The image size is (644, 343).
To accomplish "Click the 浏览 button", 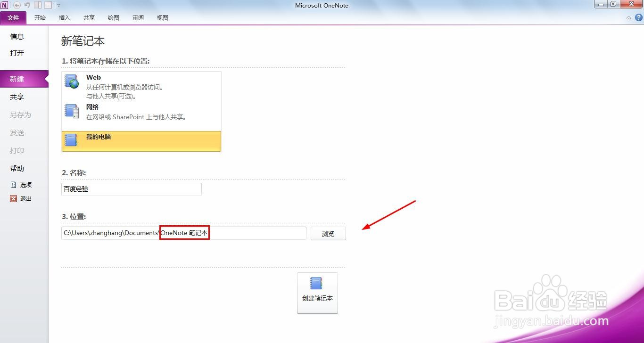I will point(328,234).
